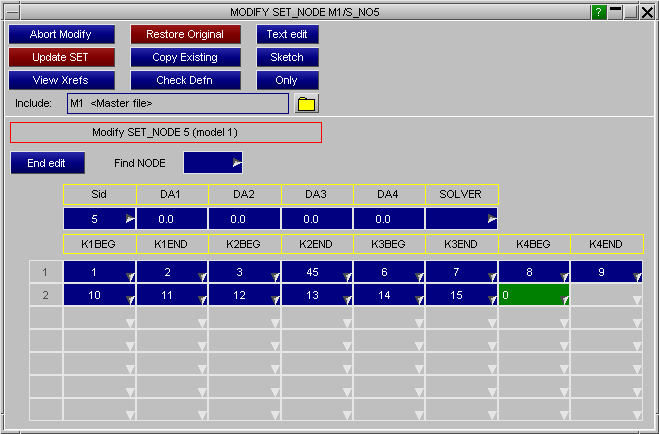Select node cell with value 14

(x=389, y=295)
